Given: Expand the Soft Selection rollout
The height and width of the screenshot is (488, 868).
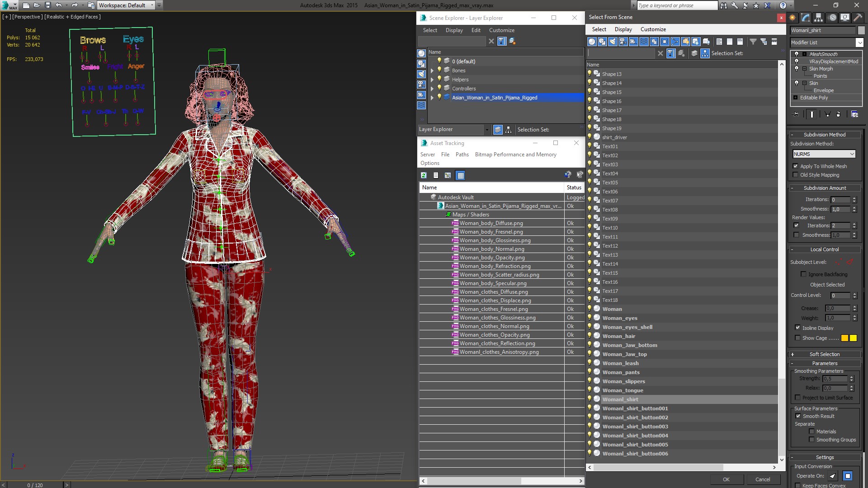Looking at the screenshot, I should click(x=825, y=354).
